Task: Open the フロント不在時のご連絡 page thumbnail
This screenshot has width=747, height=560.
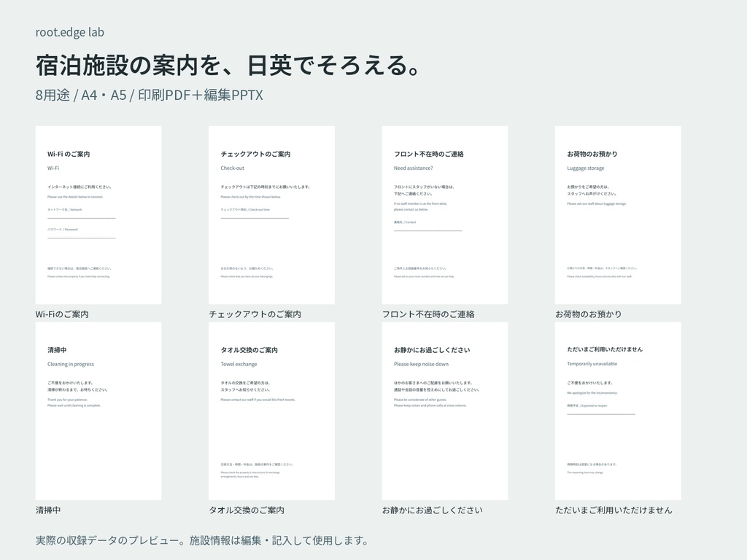Action: point(445,215)
